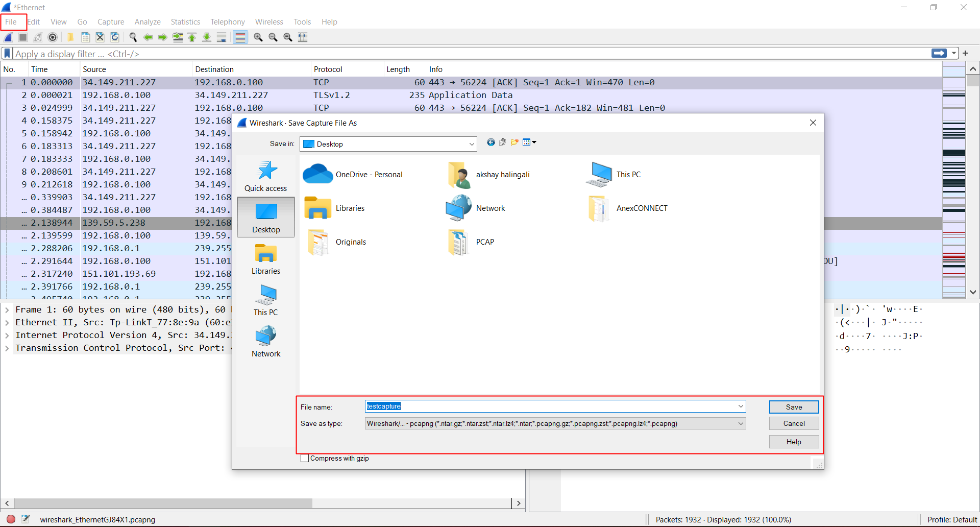Click the Cancel button
This screenshot has height=527, width=980.
(x=794, y=424)
